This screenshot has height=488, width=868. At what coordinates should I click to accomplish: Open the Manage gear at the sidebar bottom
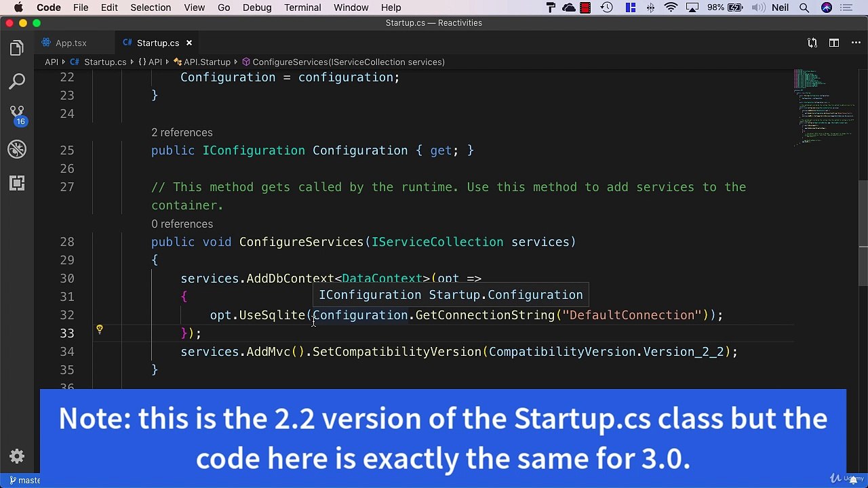tap(17, 456)
